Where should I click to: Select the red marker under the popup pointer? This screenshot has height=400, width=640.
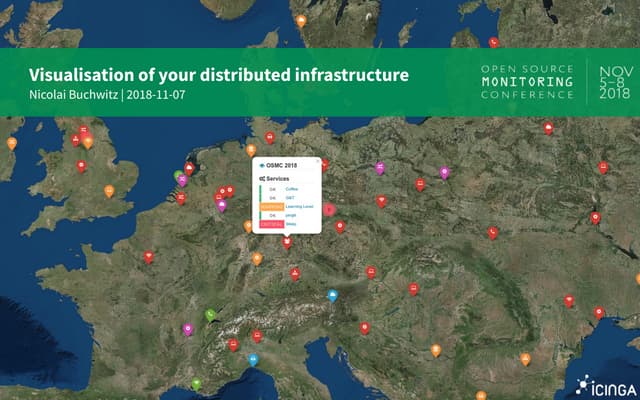tap(287, 241)
